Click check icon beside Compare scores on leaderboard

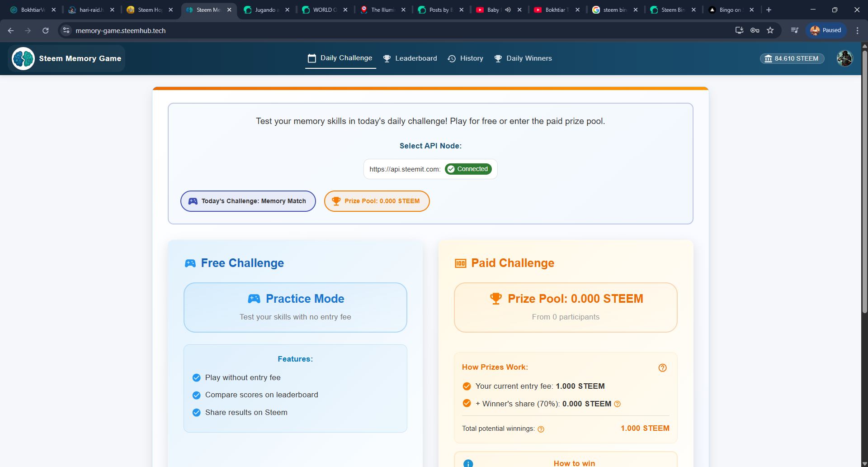[x=197, y=395]
